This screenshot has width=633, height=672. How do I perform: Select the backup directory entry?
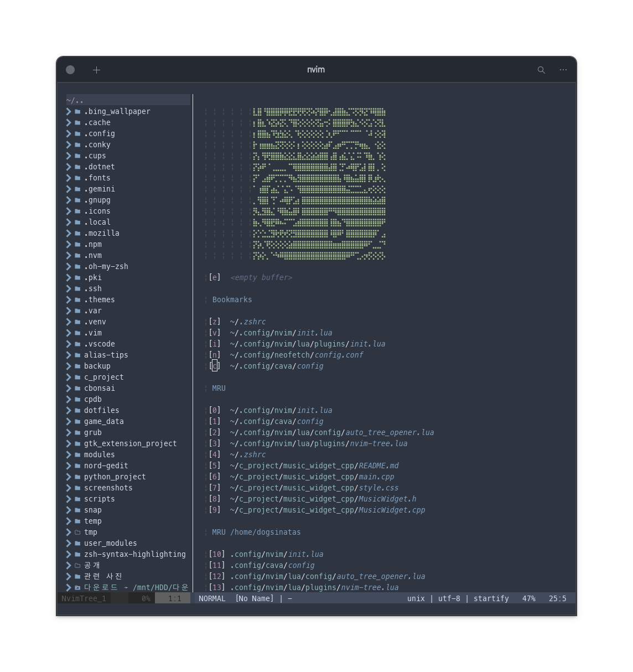click(97, 366)
